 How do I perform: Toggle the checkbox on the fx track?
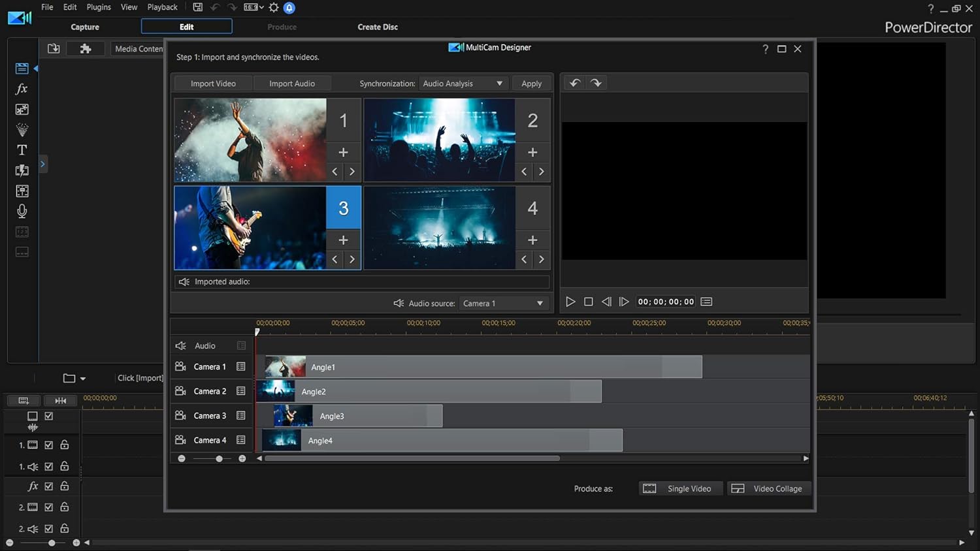click(x=48, y=486)
